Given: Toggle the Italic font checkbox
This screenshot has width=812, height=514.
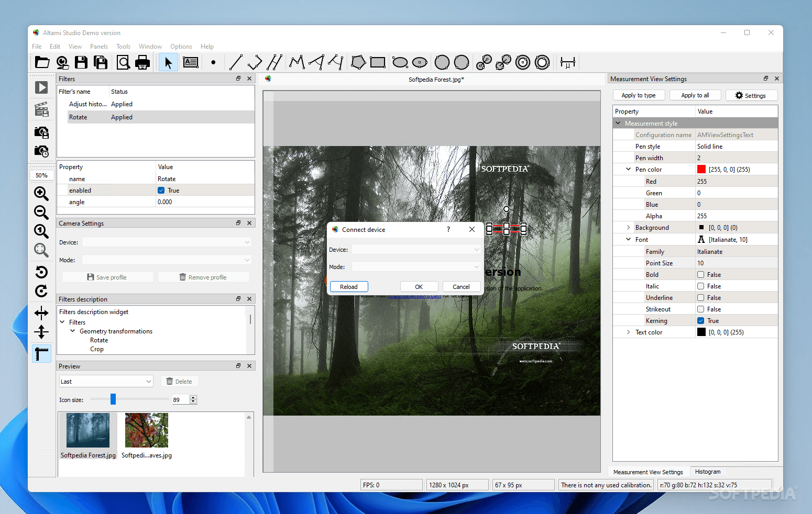Looking at the screenshot, I should [x=700, y=286].
